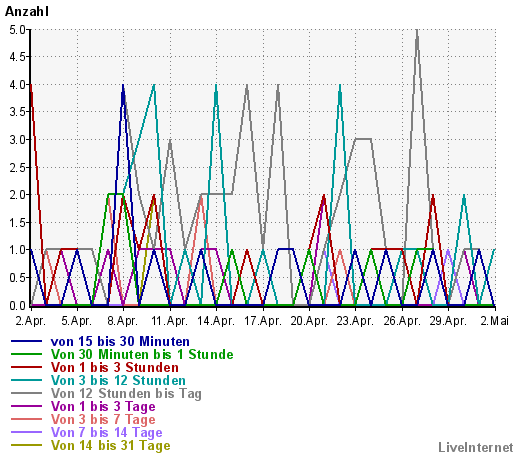
Task: Click the '1.5' y-axis value
Action: 17,223
